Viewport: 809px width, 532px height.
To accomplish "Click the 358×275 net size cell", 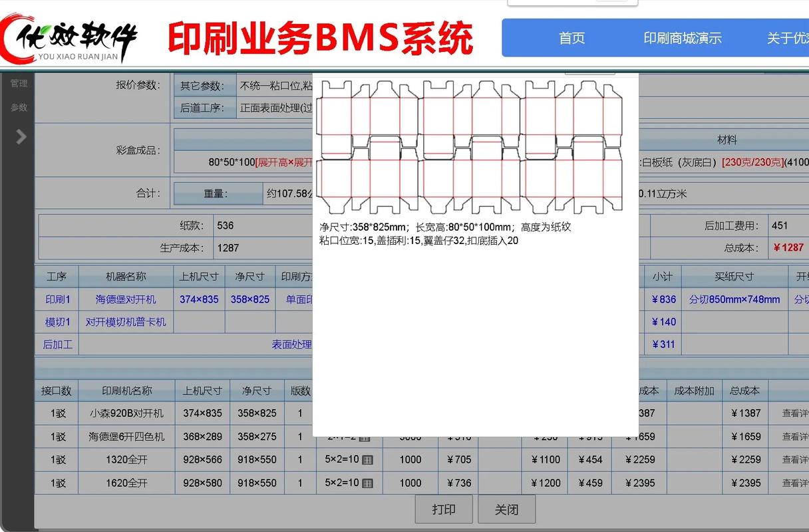I will pos(257,437).
